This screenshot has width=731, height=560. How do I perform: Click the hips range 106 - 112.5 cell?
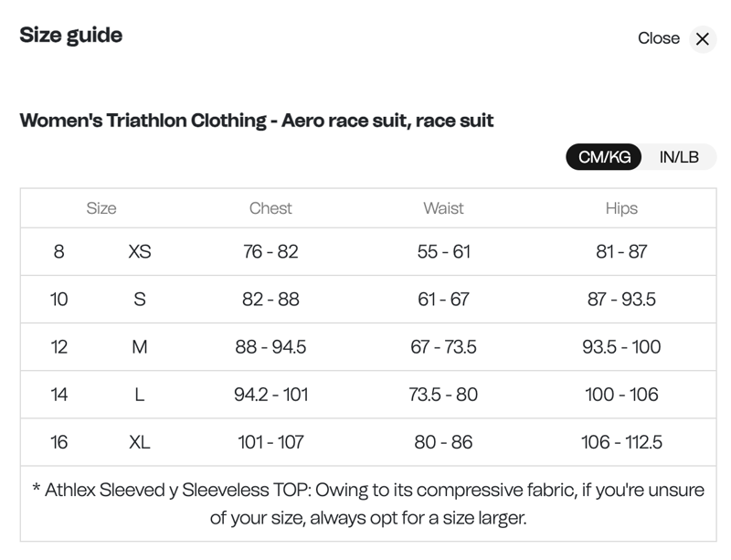621,441
